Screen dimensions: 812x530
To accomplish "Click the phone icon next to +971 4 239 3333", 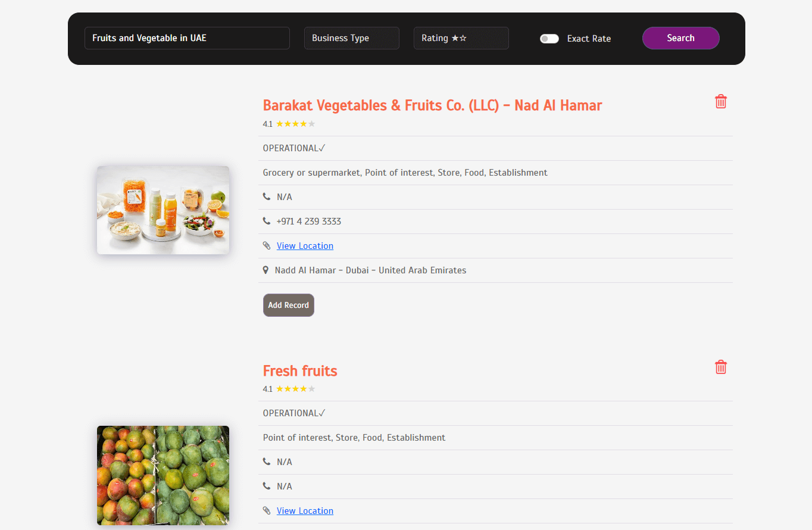I will point(266,221).
